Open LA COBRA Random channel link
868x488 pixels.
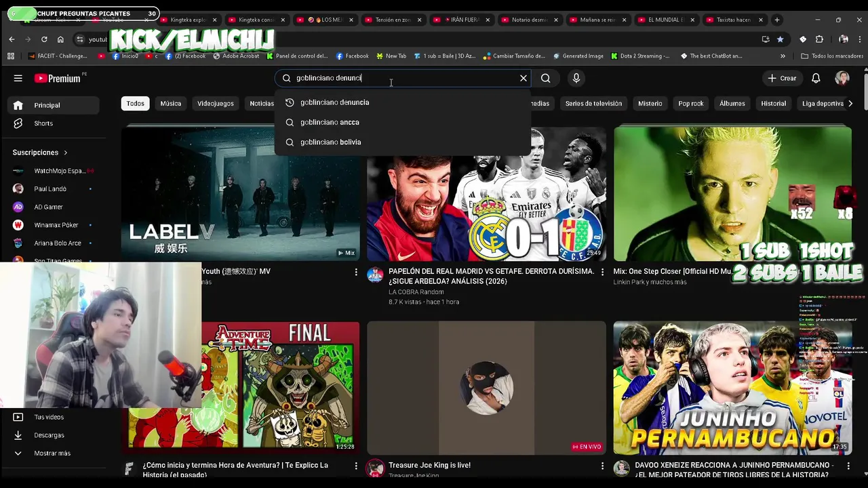click(416, 292)
